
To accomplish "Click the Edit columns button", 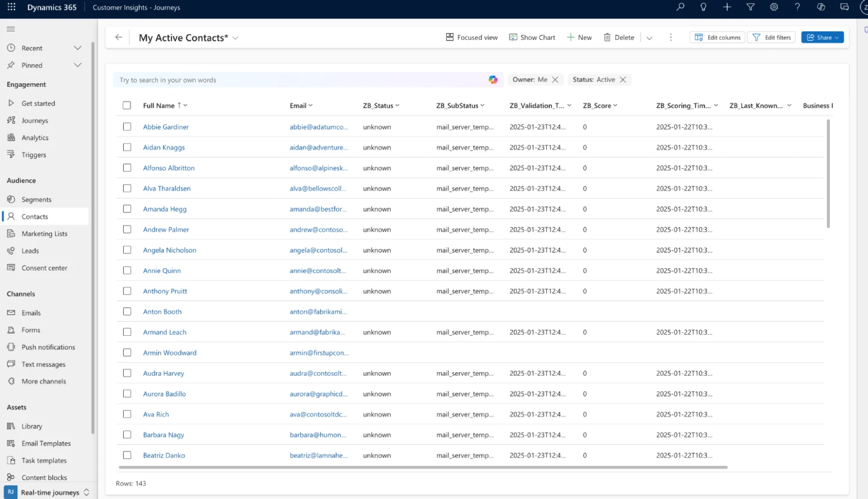I will tap(717, 36).
